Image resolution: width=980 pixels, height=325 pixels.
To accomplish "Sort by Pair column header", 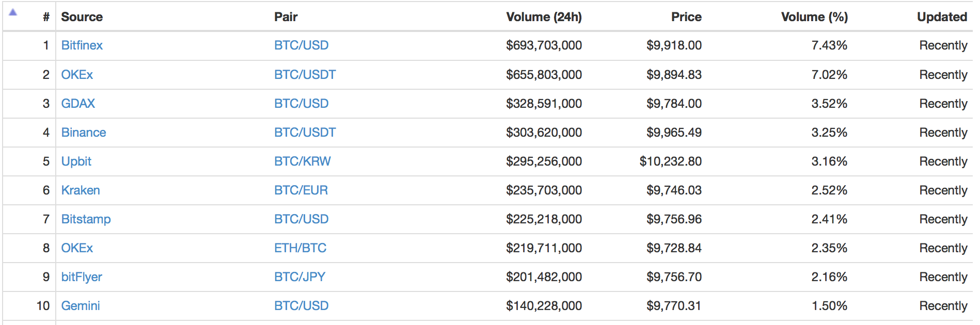I will (x=286, y=17).
